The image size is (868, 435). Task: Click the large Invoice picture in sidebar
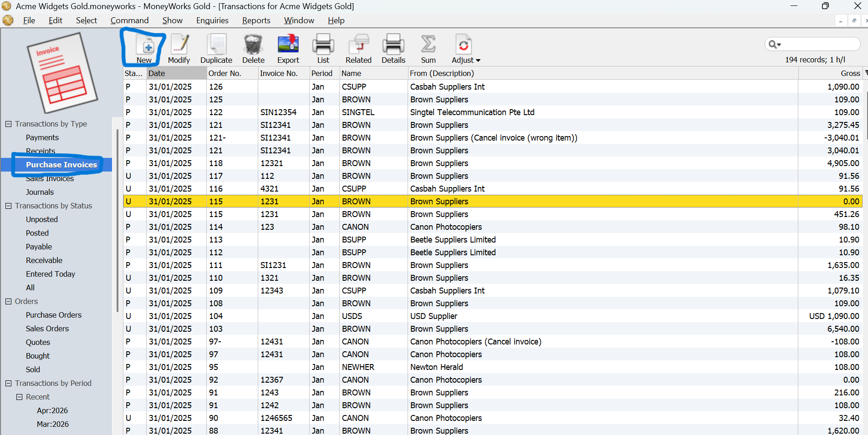(x=62, y=72)
